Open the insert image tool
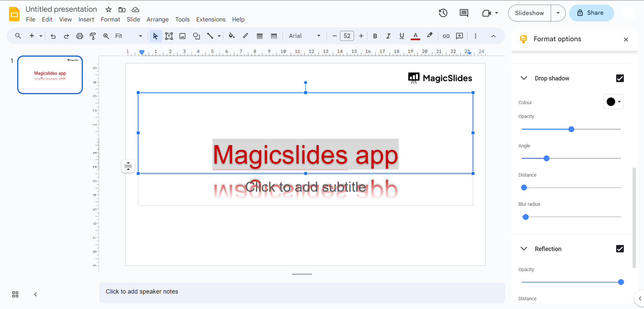 [x=183, y=36]
